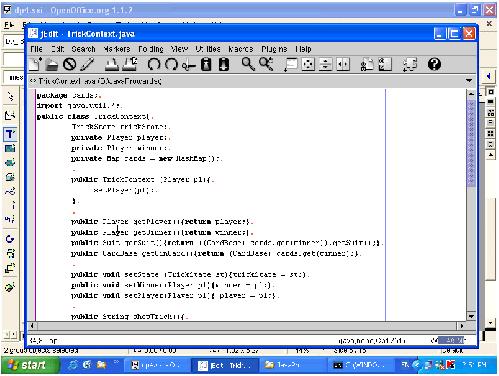This screenshot has height=376, width=499.
Task: Open the Macros menu
Action: [241, 49]
